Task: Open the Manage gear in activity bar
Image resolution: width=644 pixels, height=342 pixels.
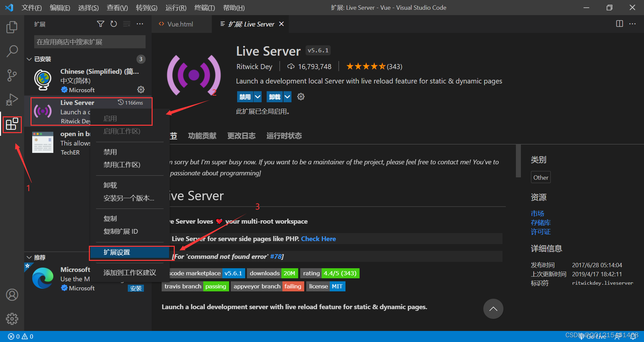Action: [x=12, y=319]
